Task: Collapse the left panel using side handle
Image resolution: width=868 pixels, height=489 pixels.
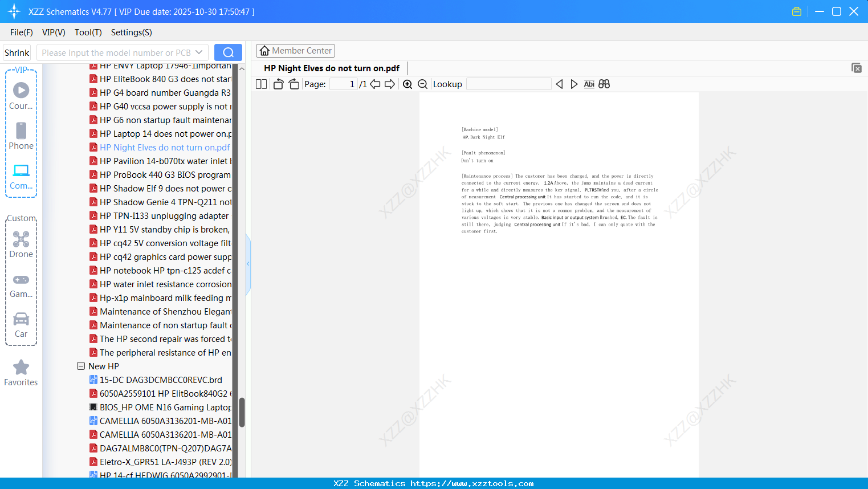Action: click(248, 264)
